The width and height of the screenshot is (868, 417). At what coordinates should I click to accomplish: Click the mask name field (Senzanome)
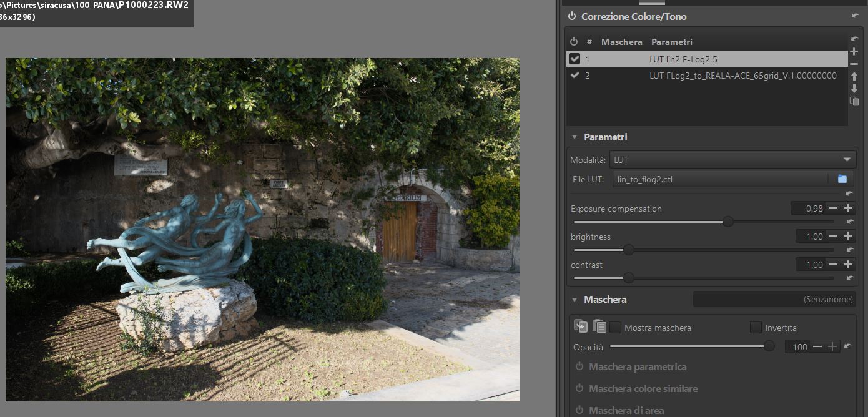point(774,299)
